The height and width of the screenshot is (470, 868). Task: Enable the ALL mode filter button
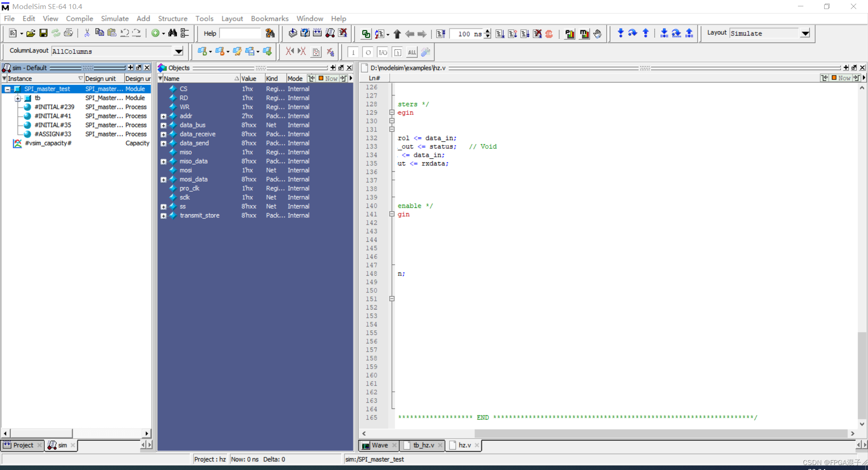click(412, 52)
